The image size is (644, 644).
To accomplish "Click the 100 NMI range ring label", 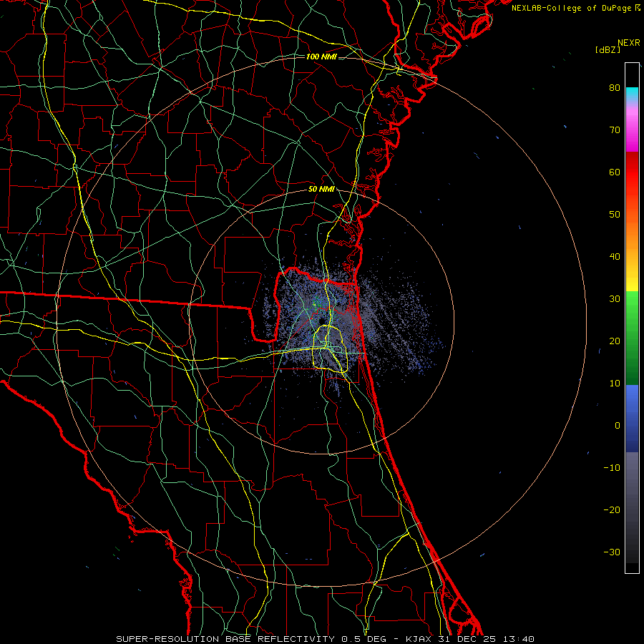I will tap(321, 57).
